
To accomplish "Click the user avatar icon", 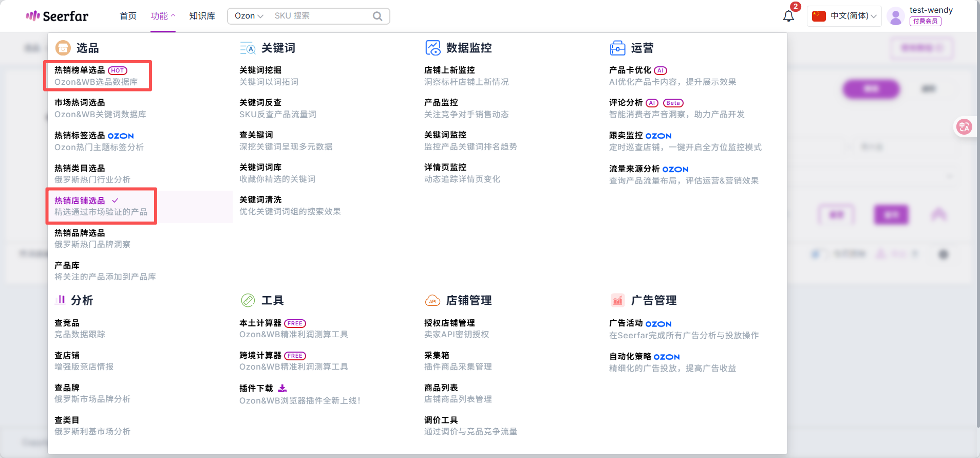I will (x=896, y=16).
